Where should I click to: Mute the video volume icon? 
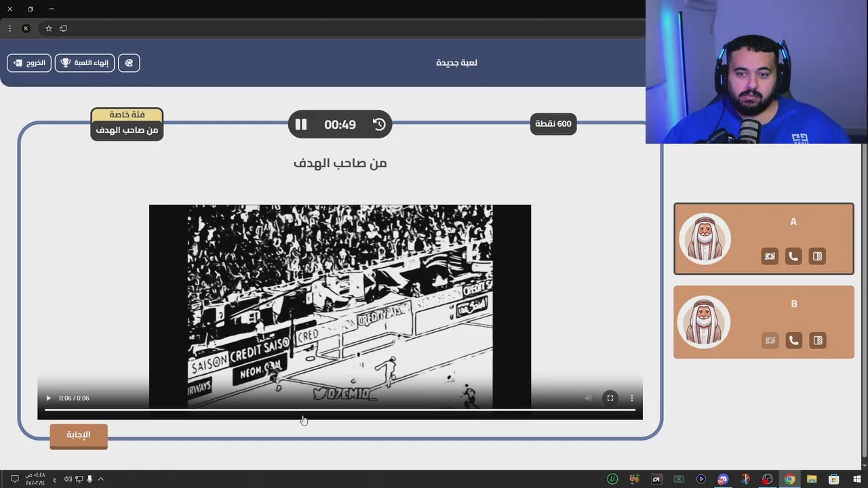pyautogui.click(x=589, y=399)
